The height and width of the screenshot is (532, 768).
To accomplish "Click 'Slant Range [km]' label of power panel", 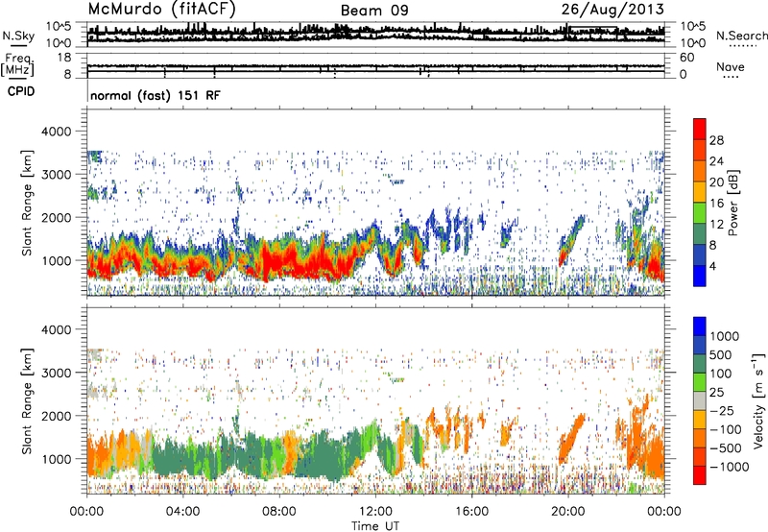I will [27, 203].
